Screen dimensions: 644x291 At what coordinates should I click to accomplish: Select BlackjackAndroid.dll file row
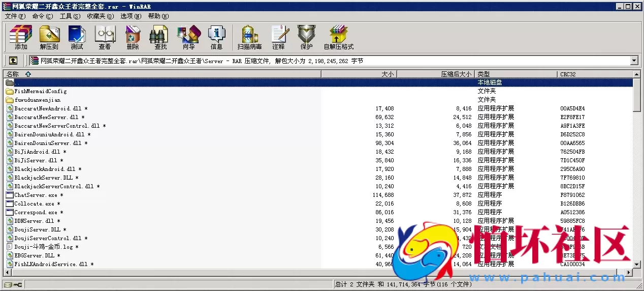click(318, 169)
